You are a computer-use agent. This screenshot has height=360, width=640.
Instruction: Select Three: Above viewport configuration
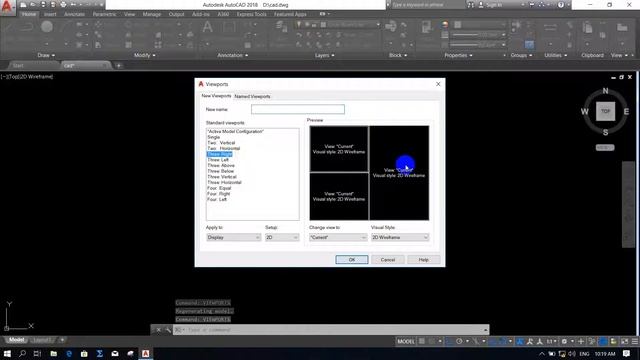point(221,166)
